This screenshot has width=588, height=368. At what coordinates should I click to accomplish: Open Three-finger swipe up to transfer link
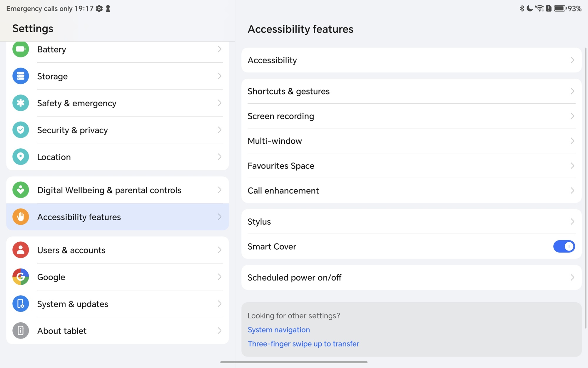coord(303,344)
